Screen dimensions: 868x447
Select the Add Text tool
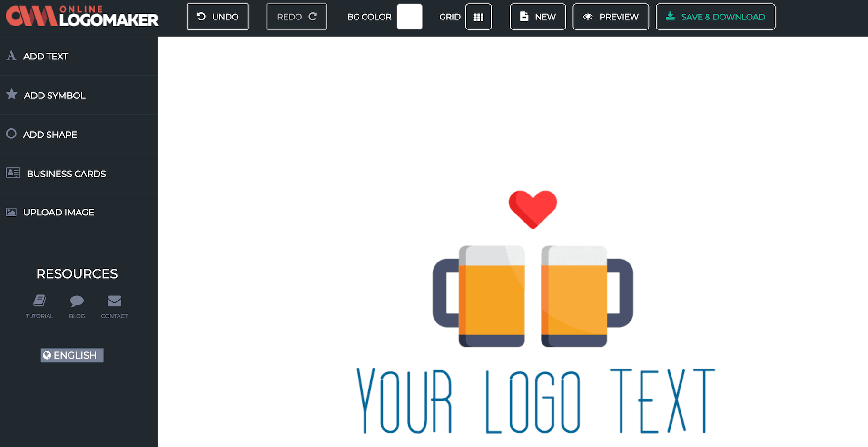[x=46, y=56]
